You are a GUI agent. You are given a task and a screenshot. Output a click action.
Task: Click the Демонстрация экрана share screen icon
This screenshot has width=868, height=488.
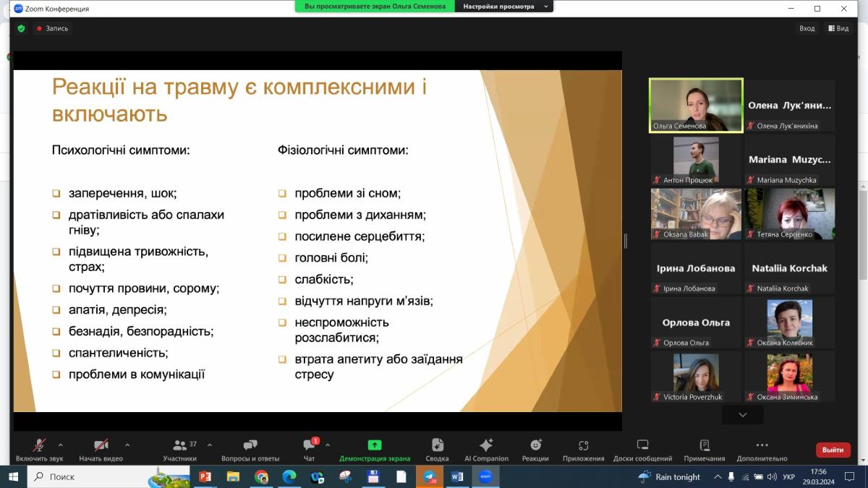coord(374,445)
